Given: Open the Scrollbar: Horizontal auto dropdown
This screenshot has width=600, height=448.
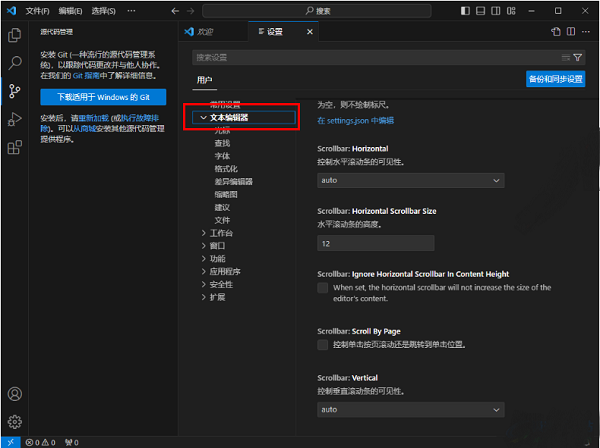Looking at the screenshot, I should [410, 181].
